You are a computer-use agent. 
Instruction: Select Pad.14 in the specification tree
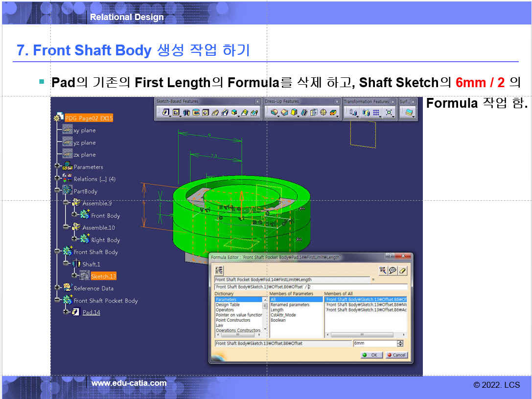[x=91, y=312]
